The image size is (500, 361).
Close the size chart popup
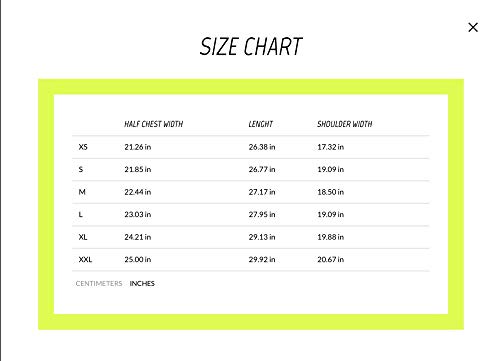pos(473,27)
